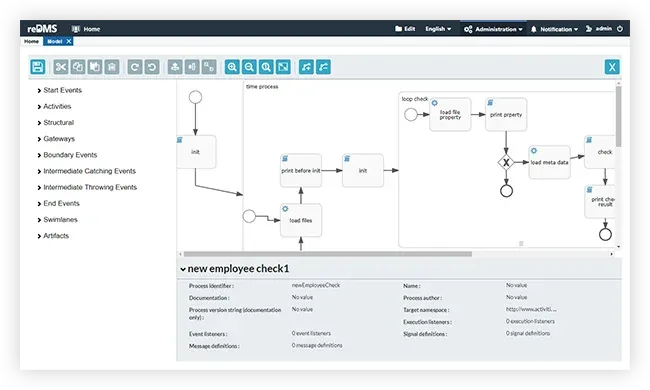This screenshot has width=650, height=390.
Task: Expand Intermediate Catching Events group
Action: pos(86,171)
